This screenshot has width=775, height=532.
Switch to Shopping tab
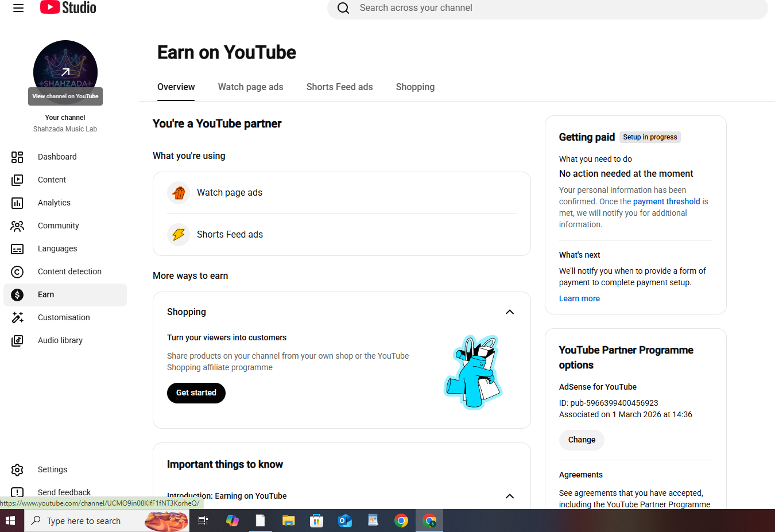[415, 87]
